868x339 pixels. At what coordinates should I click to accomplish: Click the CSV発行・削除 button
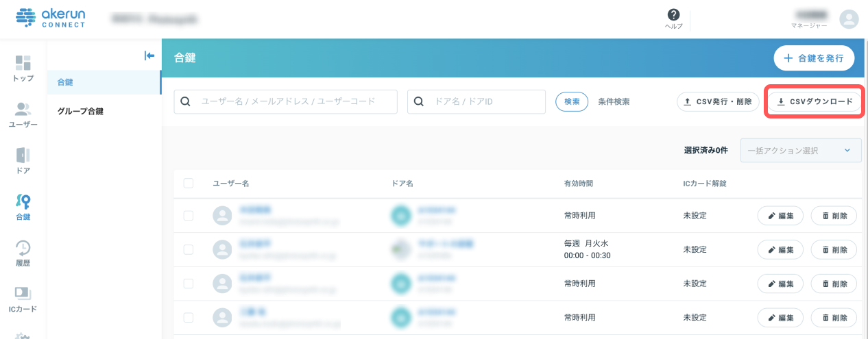(x=718, y=101)
